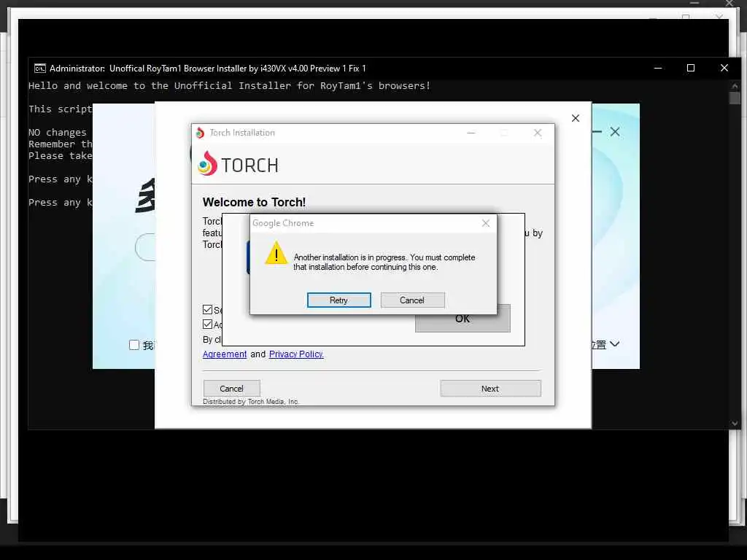This screenshot has height=560, width=747.
Task: Click Next in Torch Installation
Action: click(x=490, y=389)
